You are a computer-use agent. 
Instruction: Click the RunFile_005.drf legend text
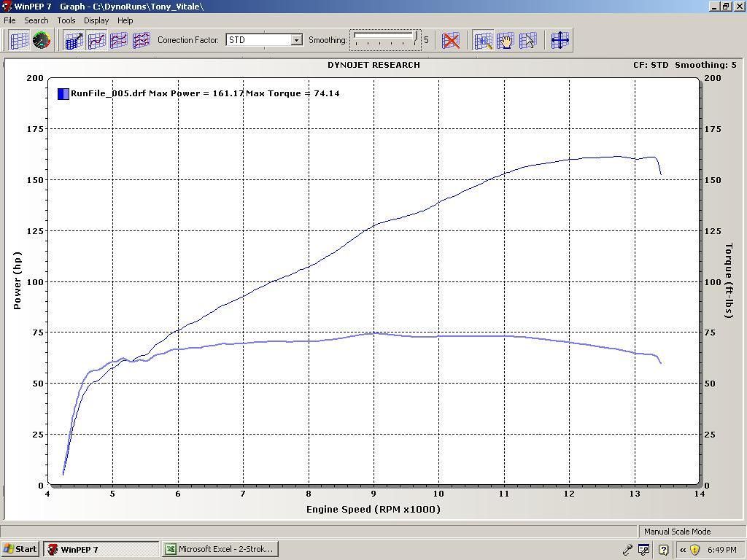point(108,93)
